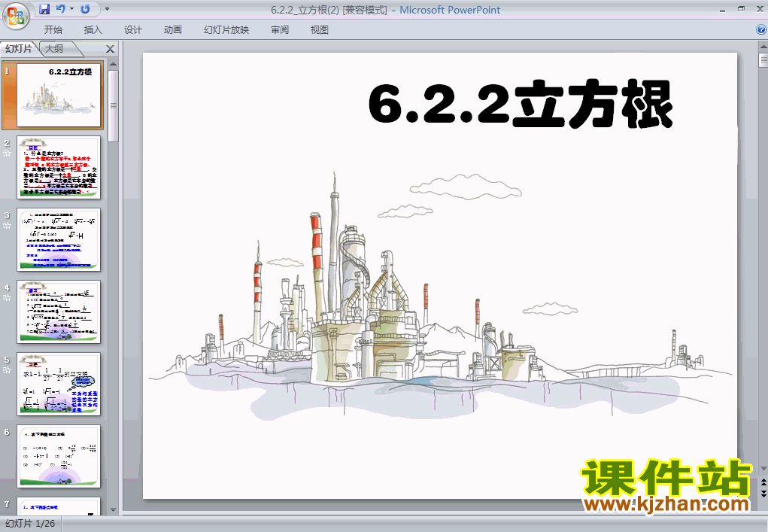This screenshot has width=768, height=532.
Task: Switch to the 大纲 pane tab
Action: [55, 48]
